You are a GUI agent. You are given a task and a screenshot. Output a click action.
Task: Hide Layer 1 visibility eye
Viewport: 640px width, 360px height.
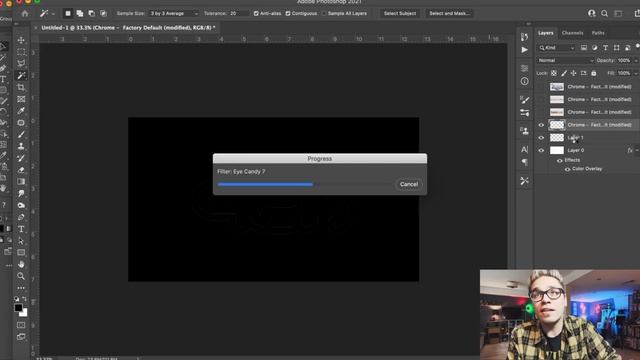[541, 138]
